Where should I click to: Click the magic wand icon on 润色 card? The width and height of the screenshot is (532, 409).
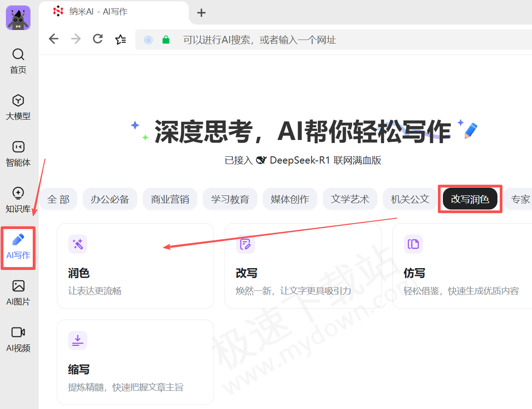tap(78, 244)
